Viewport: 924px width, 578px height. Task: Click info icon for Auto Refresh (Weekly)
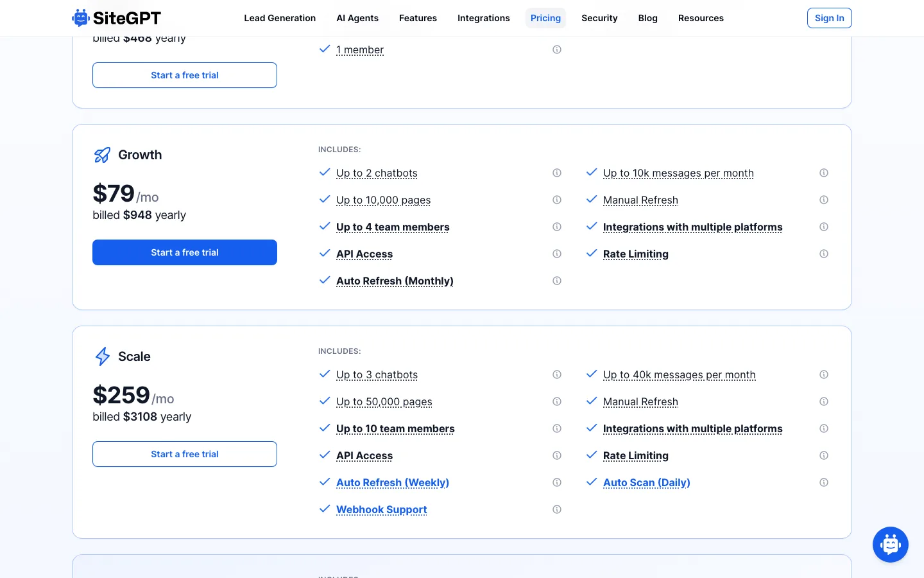[x=557, y=482]
